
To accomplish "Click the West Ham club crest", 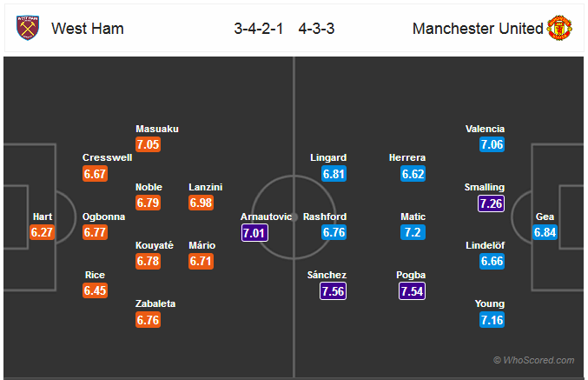I will coord(28,28).
